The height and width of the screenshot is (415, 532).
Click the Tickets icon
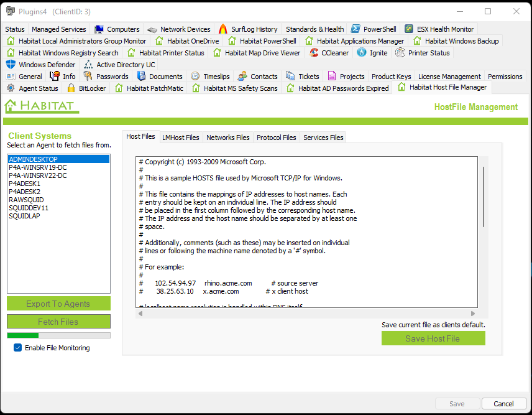pos(290,76)
